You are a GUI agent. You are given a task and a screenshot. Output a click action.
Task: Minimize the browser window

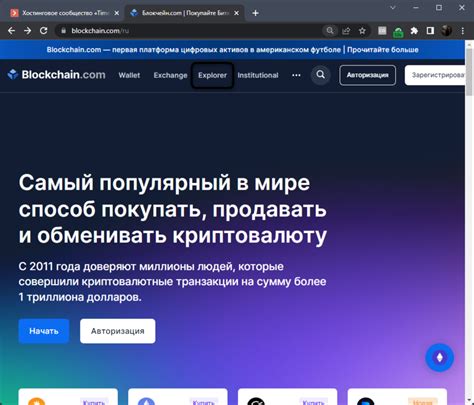click(x=416, y=7)
